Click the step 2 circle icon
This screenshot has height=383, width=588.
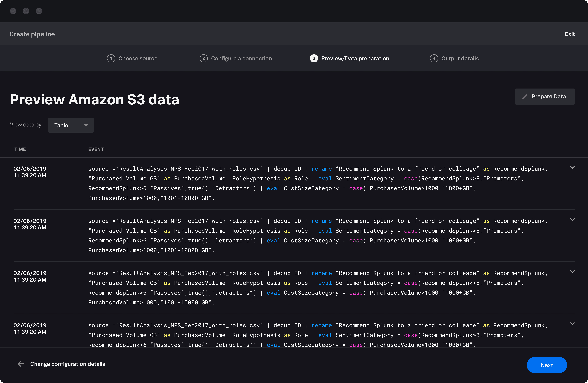click(x=204, y=58)
